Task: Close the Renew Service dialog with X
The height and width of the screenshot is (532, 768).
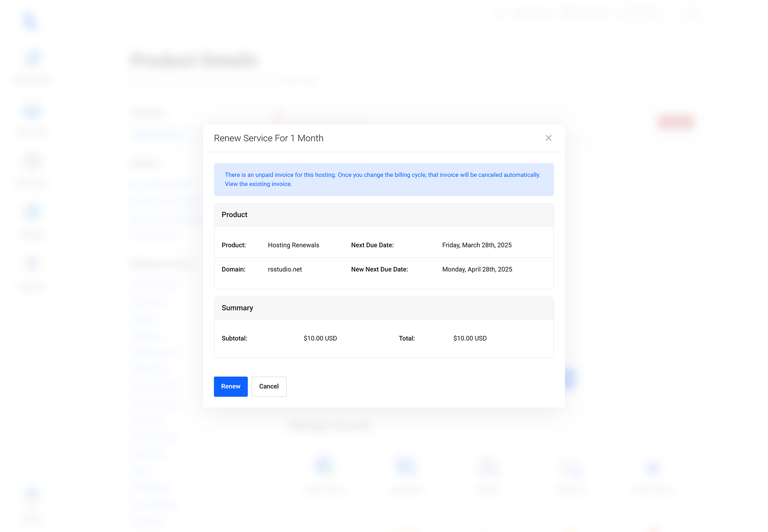Action: (549, 138)
